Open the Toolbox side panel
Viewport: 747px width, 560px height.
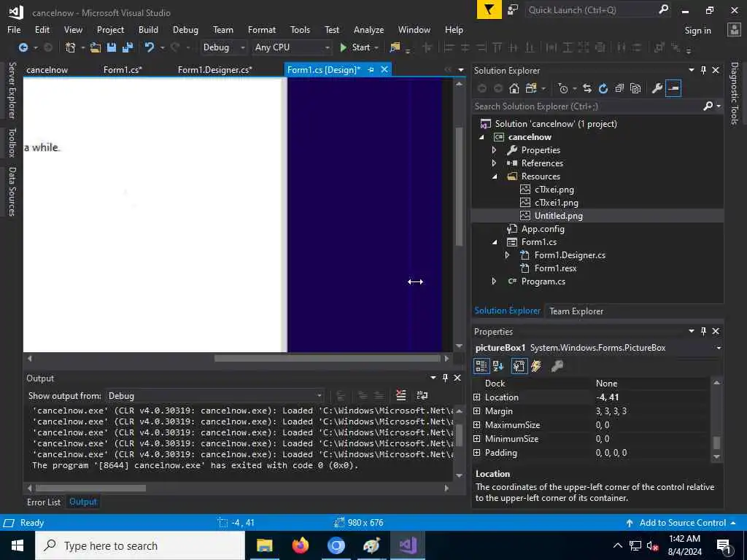pos(12,142)
